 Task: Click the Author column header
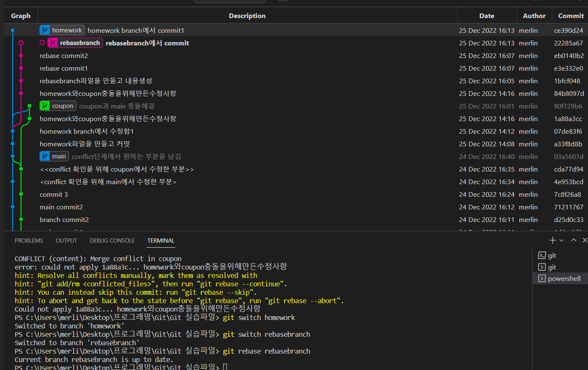(x=534, y=16)
